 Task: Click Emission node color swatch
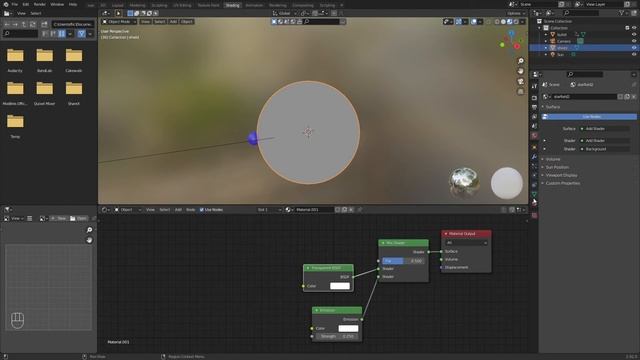(348, 329)
